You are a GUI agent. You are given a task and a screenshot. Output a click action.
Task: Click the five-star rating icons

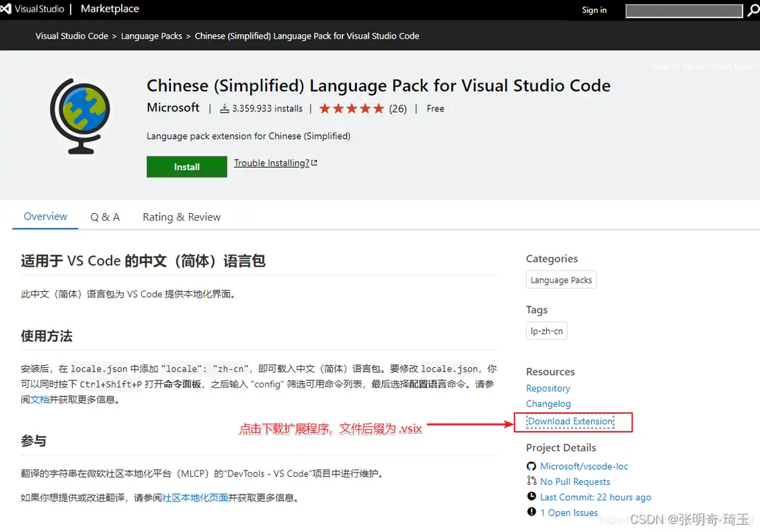[352, 109]
